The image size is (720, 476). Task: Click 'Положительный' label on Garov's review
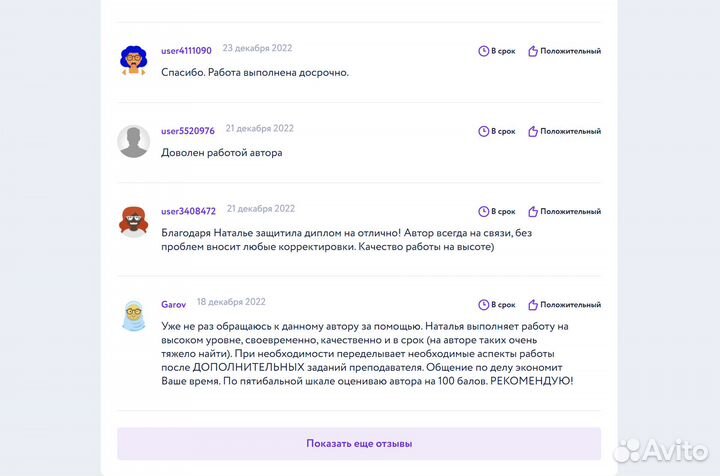click(570, 304)
